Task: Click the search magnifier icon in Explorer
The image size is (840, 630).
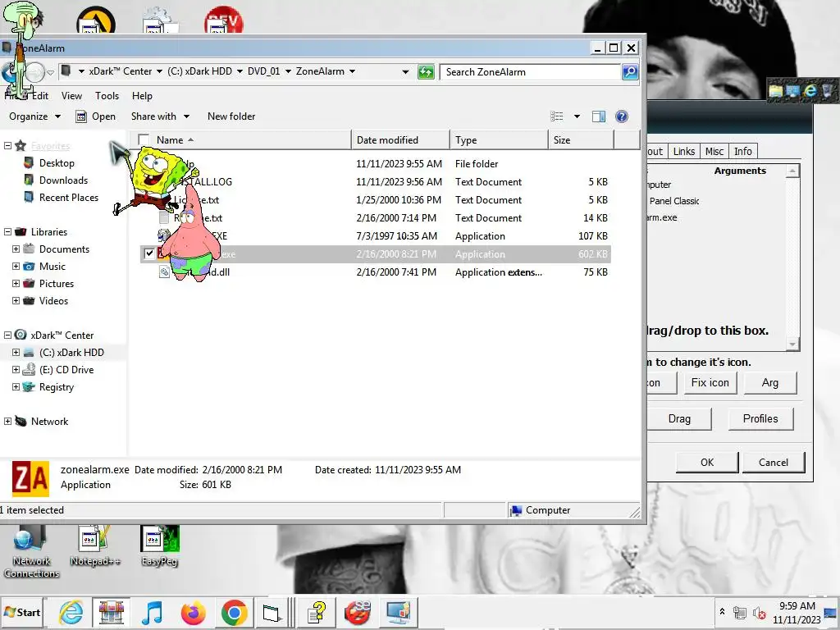Action: coord(630,72)
